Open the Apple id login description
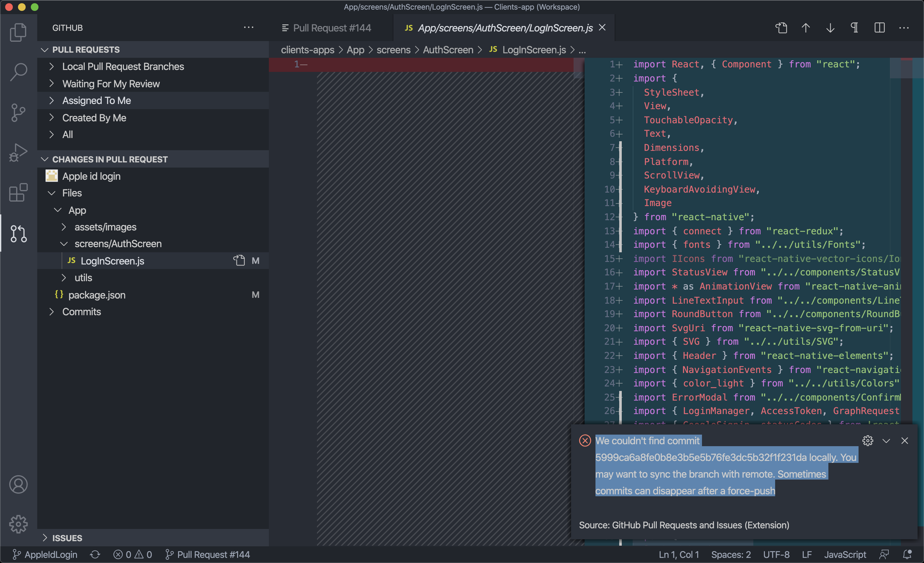 click(153, 176)
